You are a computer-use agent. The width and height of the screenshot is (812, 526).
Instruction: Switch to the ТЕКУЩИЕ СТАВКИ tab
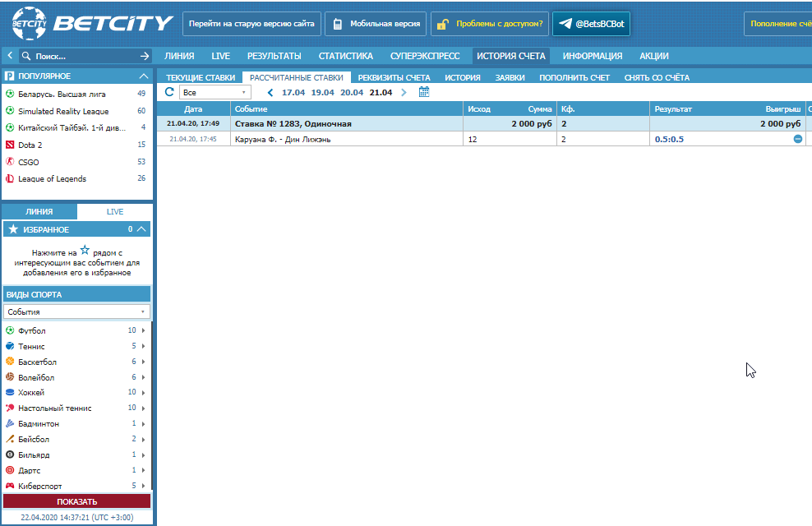point(196,77)
